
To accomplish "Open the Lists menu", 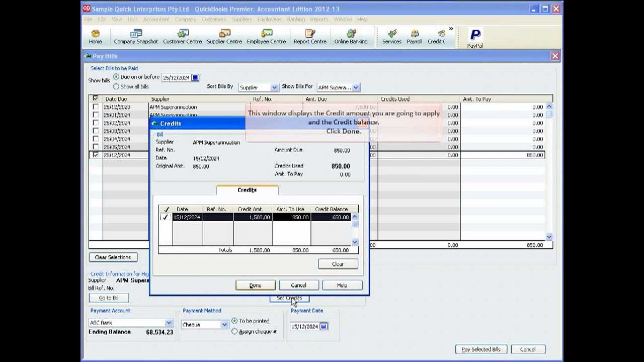I will coord(132,19).
